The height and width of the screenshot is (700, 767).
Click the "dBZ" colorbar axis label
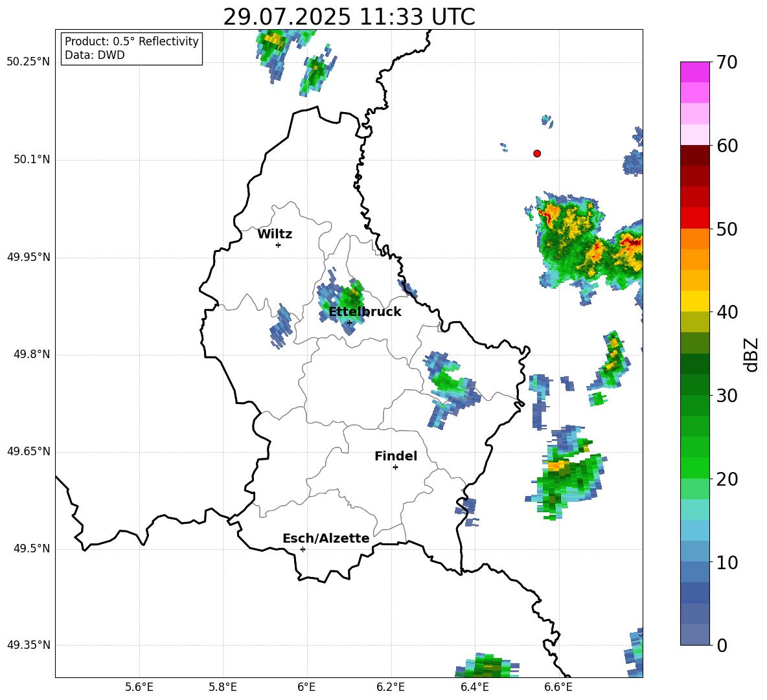pyautogui.click(x=751, y=355)
